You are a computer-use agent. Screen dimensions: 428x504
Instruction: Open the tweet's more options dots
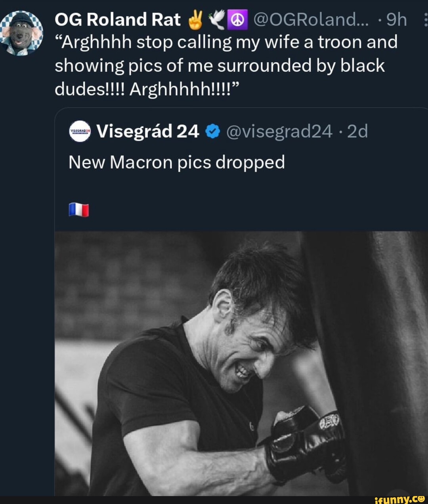pos(425,19)
